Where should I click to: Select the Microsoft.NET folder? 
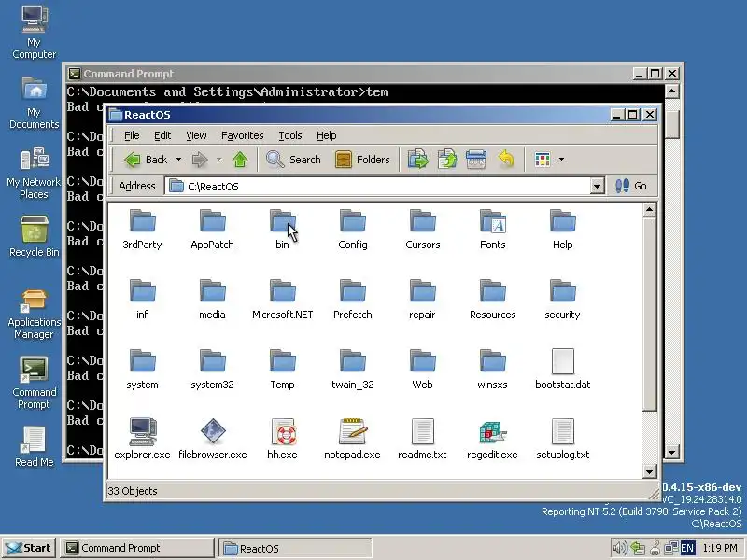[282, 300]
